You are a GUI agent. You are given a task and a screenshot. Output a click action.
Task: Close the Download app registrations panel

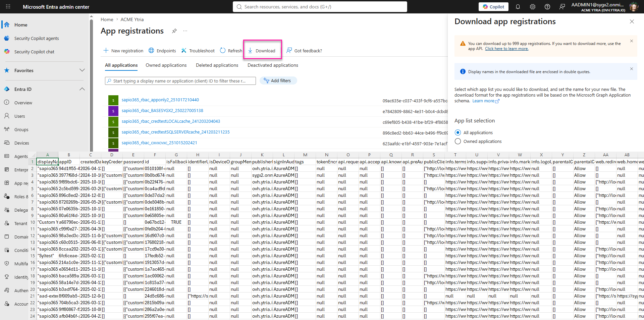click(x=632, y=21)
